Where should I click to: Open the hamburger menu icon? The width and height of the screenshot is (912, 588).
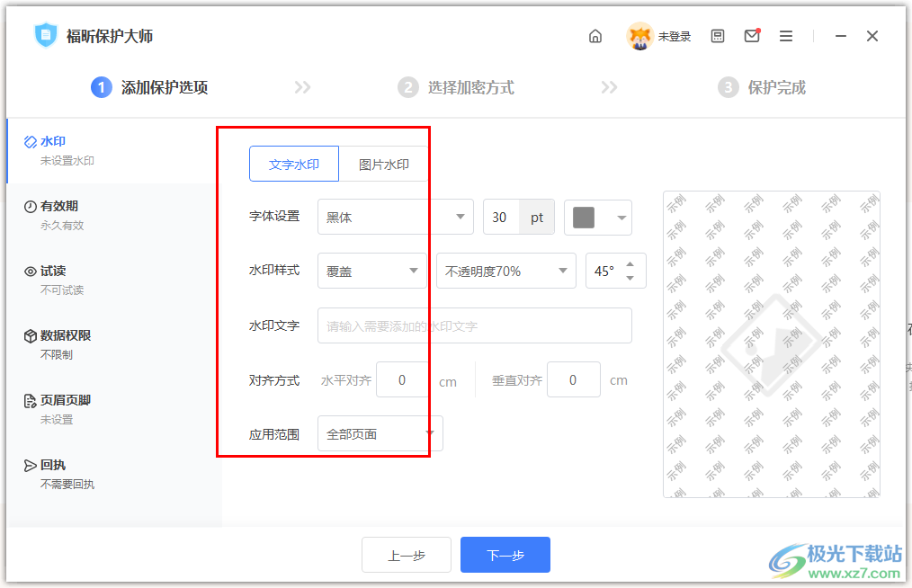click(786, 36)
